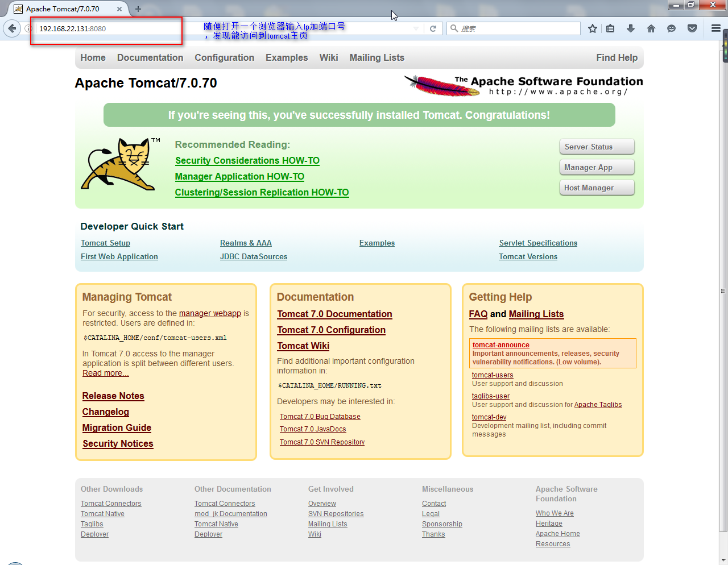Screen dimensions: 728x565
Task: Click the magnifier icon in the search box
Action: pyautogui.click(x=454, y=28)
